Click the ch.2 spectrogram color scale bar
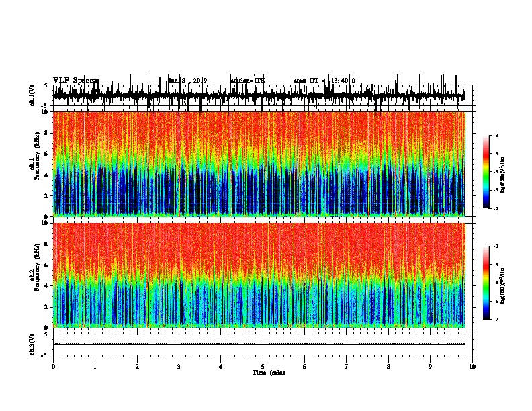Image resolution: width=532 pixels, height=411 pixels. tap(486, 283)
